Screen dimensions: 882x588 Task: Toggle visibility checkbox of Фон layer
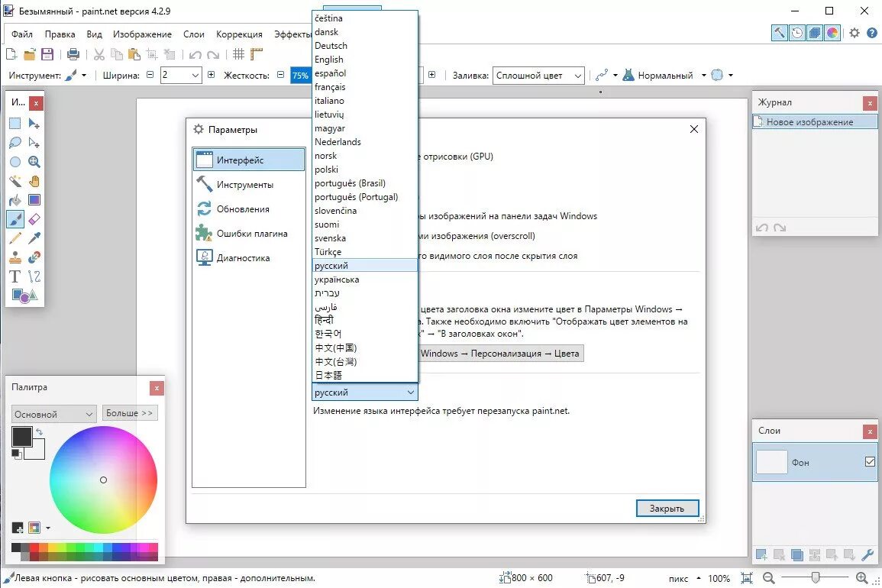coord(870,461)
